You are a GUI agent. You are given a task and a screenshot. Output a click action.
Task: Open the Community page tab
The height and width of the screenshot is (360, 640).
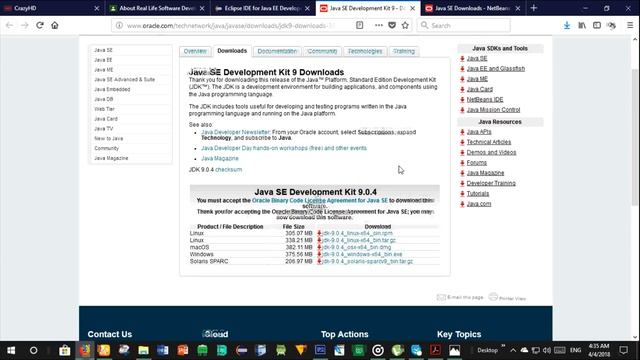click(x=322, y=51)
